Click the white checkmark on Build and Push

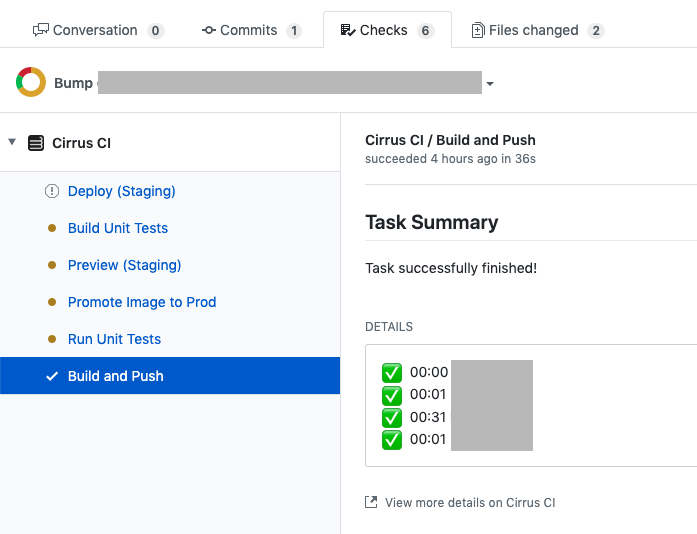[x=52, y=376]
